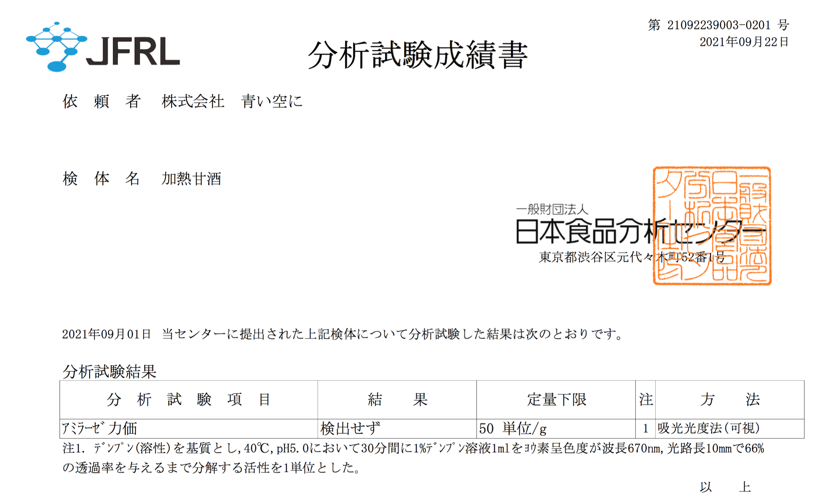Click the 分析試験項目 column header

(188, 400)
